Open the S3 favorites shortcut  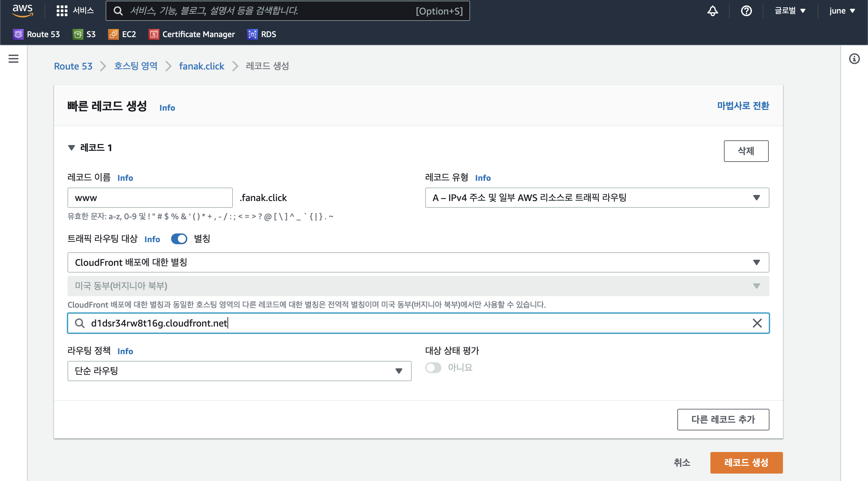(84, 34)
